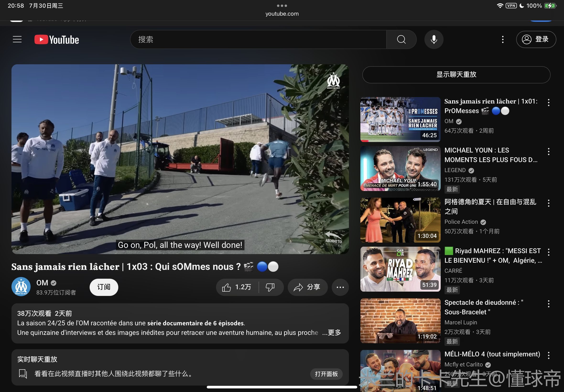564x392 pixels.
Task: Open options for Riyad MAHREZ video
Action: click(x=548, y=252)
